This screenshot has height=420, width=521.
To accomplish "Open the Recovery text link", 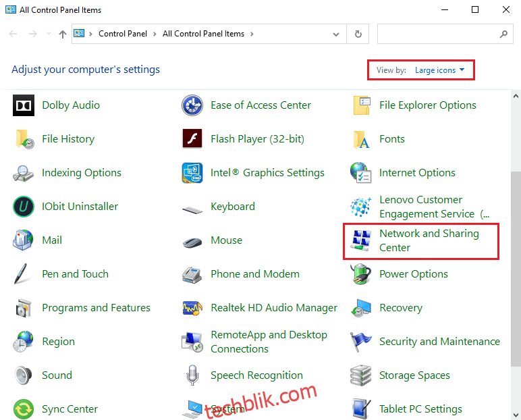I will (401, 308).
